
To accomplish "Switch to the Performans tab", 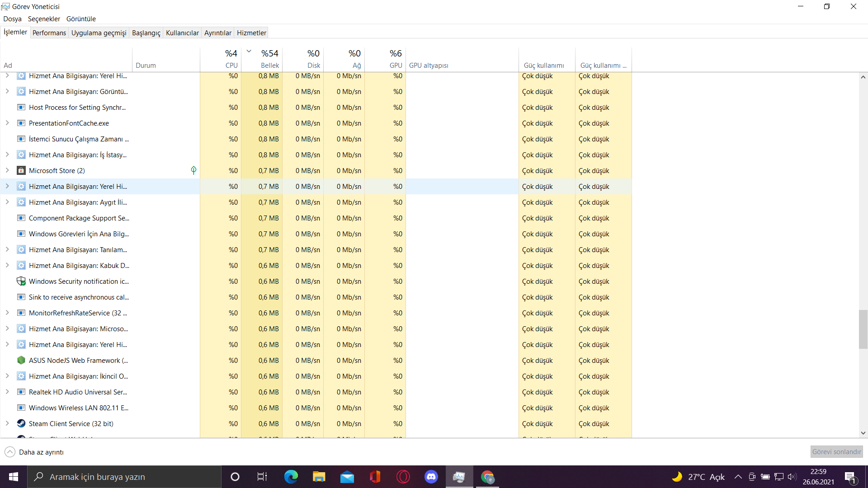I will coord(49,33).
